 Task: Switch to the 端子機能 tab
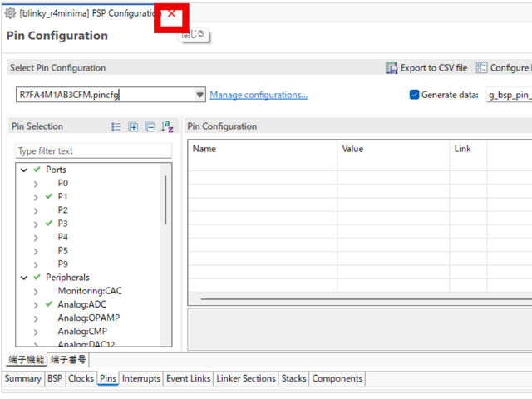click(26, 360)
